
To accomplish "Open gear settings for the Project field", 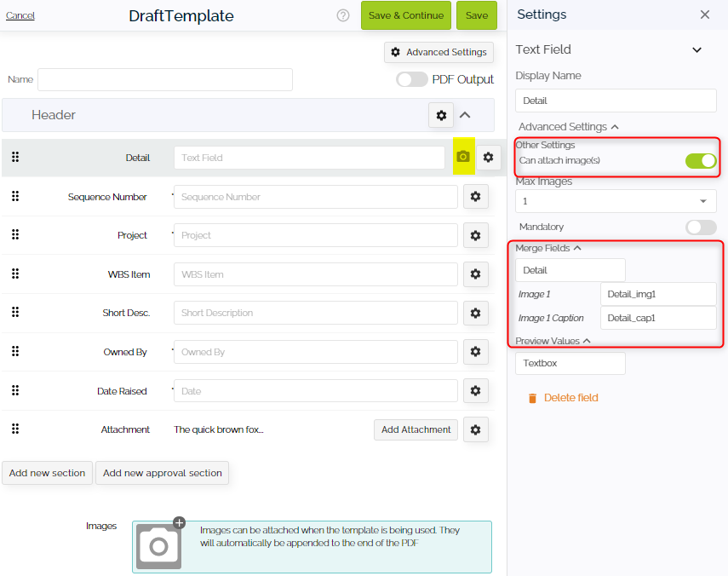I will (476, 235).
